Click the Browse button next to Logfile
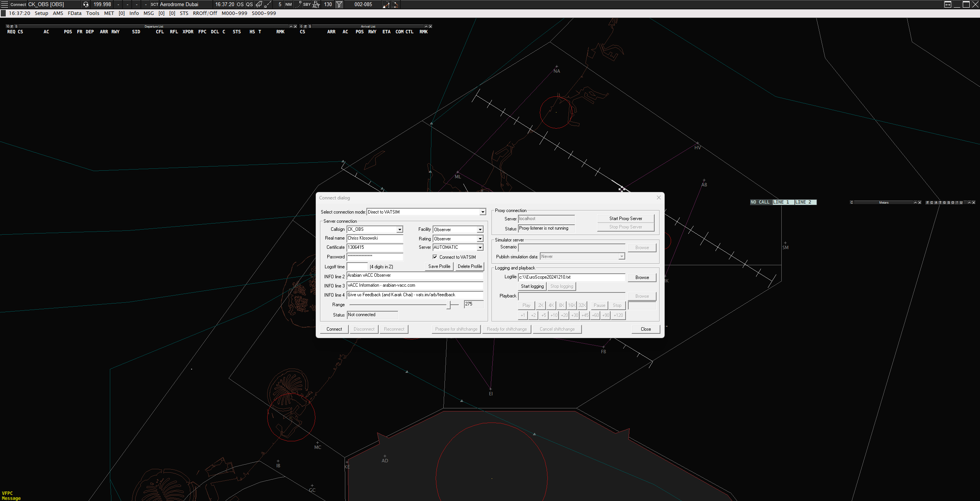 [x=642, y=277]
